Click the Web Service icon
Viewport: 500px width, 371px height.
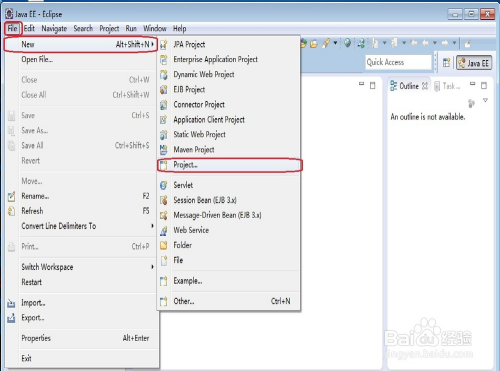tap(163, 230)
